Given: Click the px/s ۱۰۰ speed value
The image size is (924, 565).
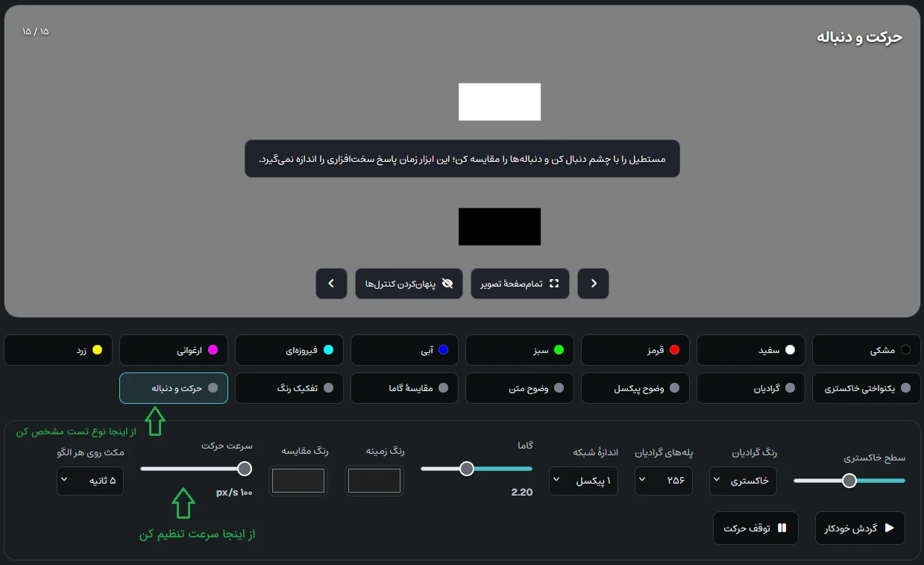Looking at the screenshot, I should pos(234,493).
